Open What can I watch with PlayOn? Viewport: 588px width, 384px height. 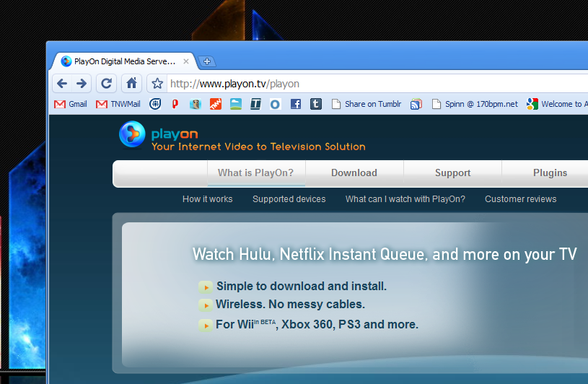pyautogui.click(x=405, y=199)
